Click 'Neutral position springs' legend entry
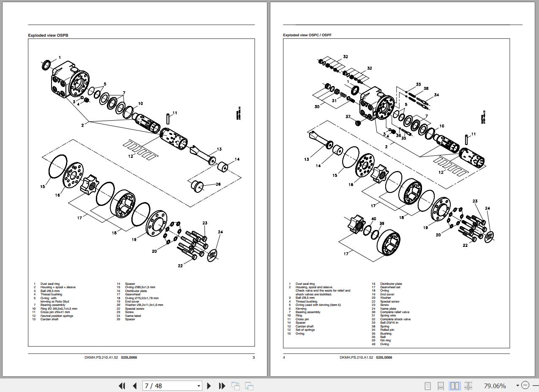539x392 pixels. point(57,316)
